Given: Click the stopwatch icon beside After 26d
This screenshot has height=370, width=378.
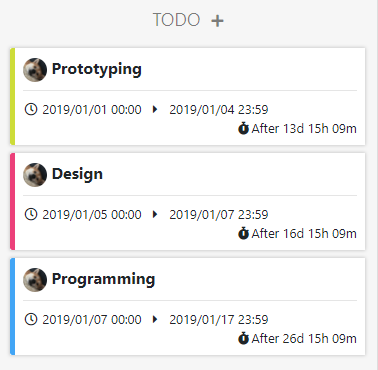Looking at the screenshot, I should (x=243, y=338).
